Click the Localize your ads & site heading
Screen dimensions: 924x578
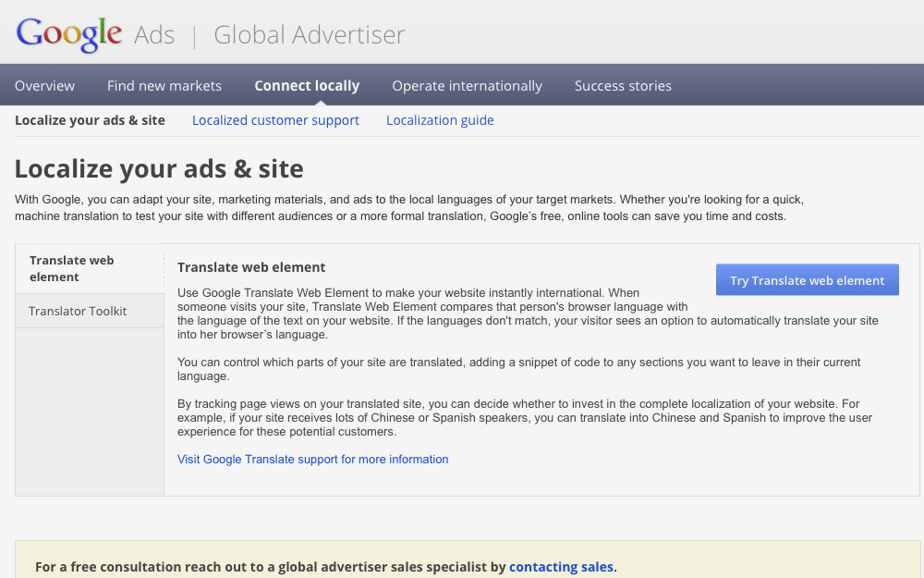click(158, 169)
